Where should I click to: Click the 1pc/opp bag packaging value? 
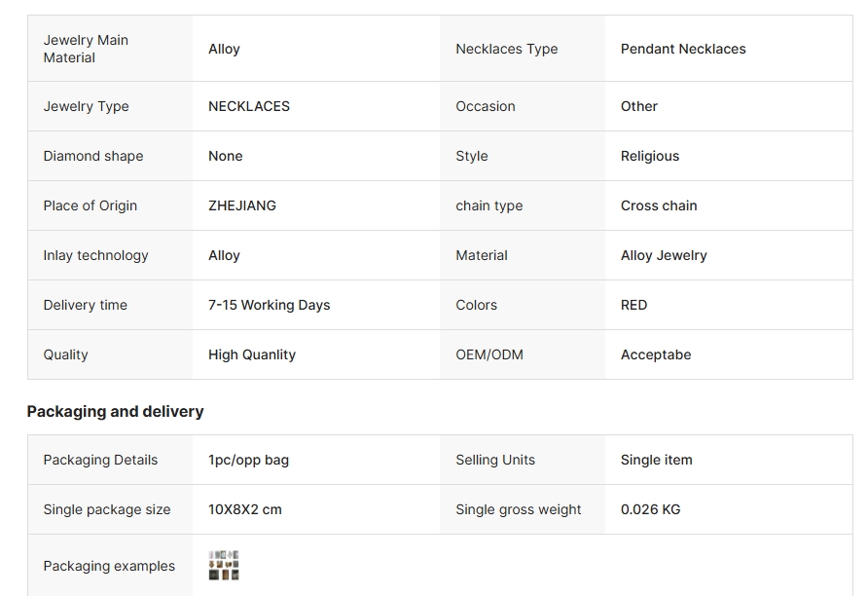[248, 461]
